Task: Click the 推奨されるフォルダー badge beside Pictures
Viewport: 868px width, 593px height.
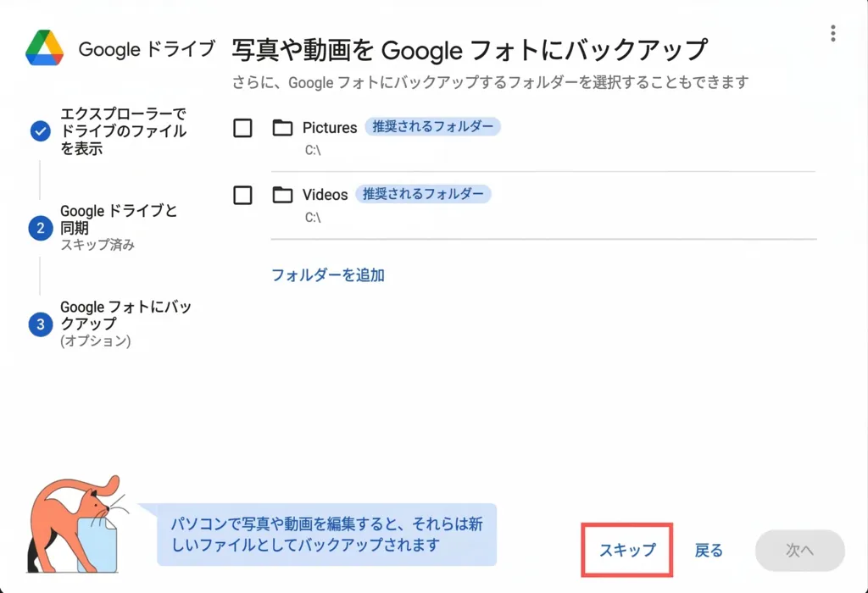Action: (433, 127)
